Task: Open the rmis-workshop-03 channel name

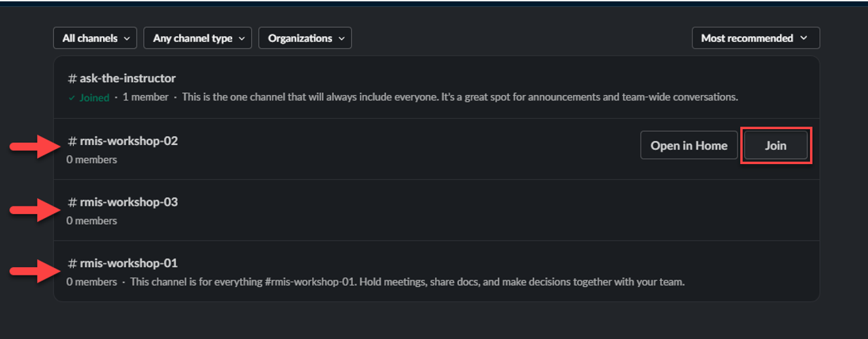Action: (128, 202)
